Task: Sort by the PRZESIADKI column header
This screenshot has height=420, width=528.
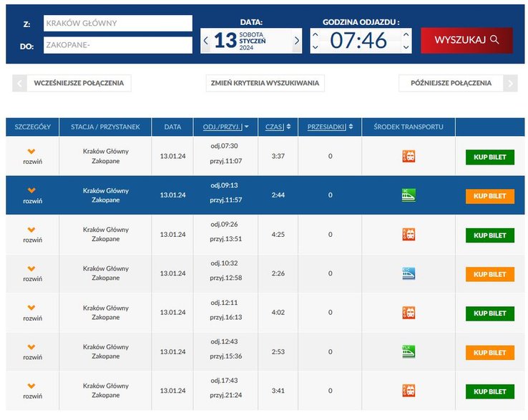Action: [330, 127]
